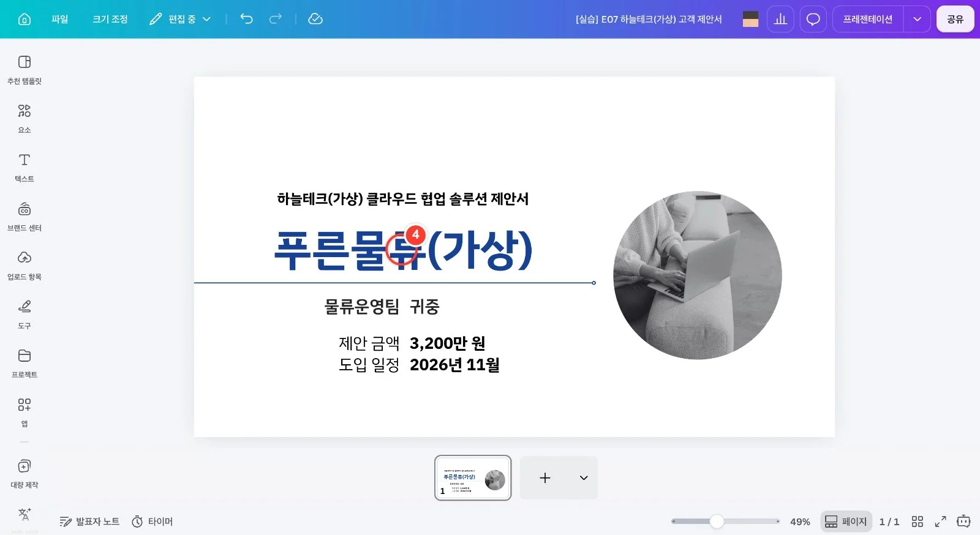
Task: Expand the add page options chevron
Action: click(x=584, y=478)
